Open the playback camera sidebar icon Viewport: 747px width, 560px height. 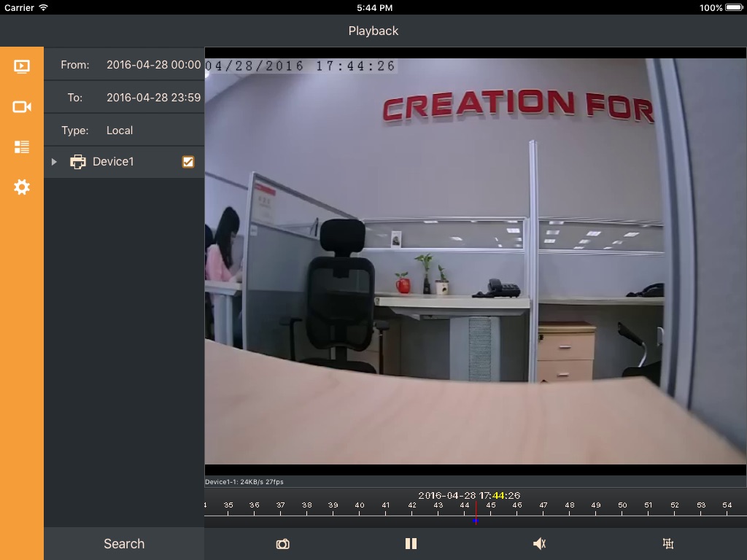point(21,106)
